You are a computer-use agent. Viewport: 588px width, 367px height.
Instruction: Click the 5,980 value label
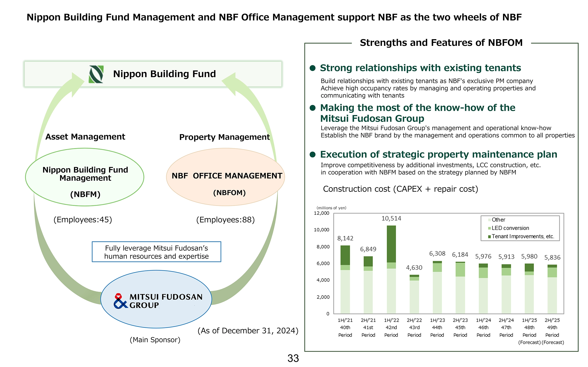tap(529, 256)
